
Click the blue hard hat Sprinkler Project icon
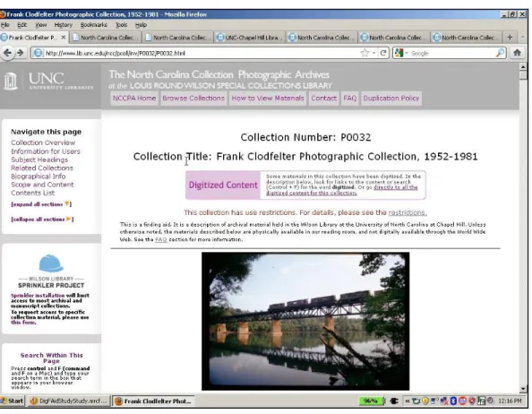pos(51,263)
